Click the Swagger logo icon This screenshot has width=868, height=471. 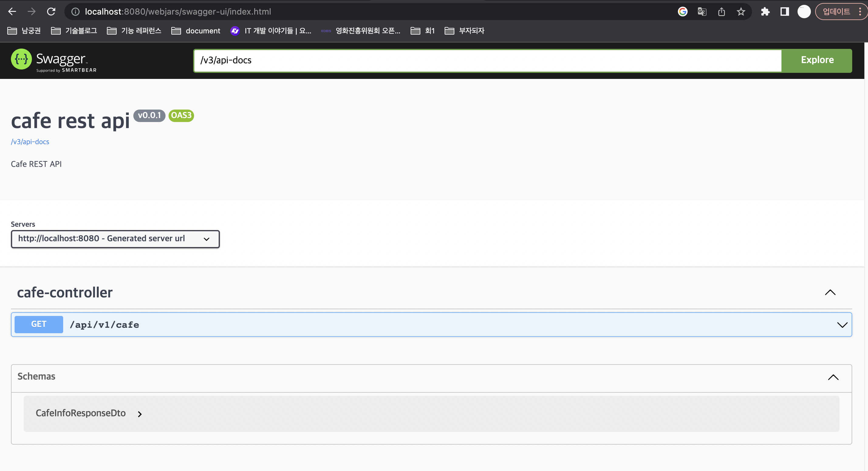click(x=21, y=59)
